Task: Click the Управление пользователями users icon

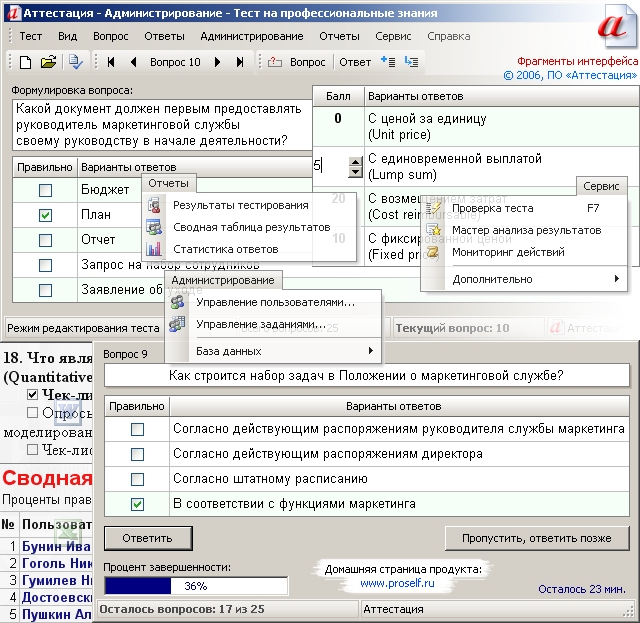Action: click(177, 302)
